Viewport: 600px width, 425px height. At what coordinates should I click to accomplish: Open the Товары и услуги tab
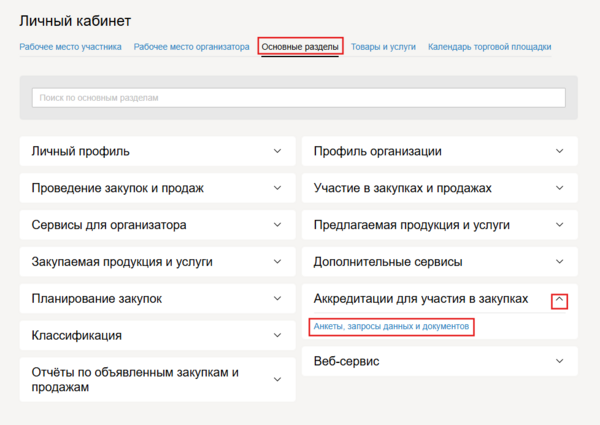coord(384,46)
